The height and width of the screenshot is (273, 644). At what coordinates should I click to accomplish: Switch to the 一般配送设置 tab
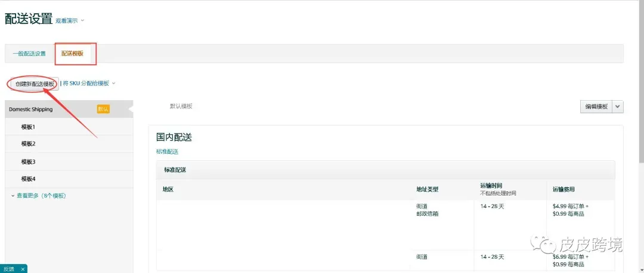(x=29, y=54)
